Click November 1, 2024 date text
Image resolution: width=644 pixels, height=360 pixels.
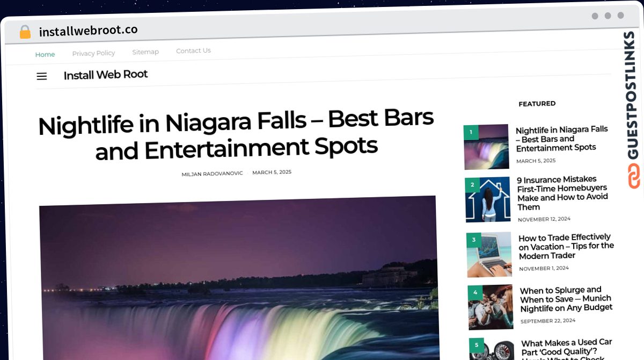tap(544, 268)
